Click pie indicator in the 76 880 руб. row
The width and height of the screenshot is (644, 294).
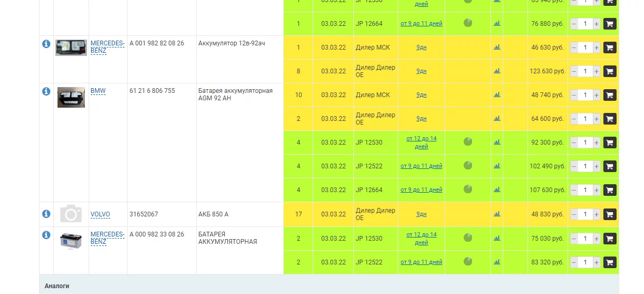pos(468,23)
